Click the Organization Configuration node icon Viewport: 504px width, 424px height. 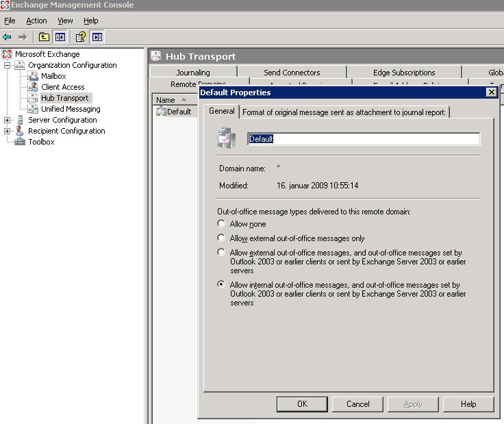(x=20, y=65)
